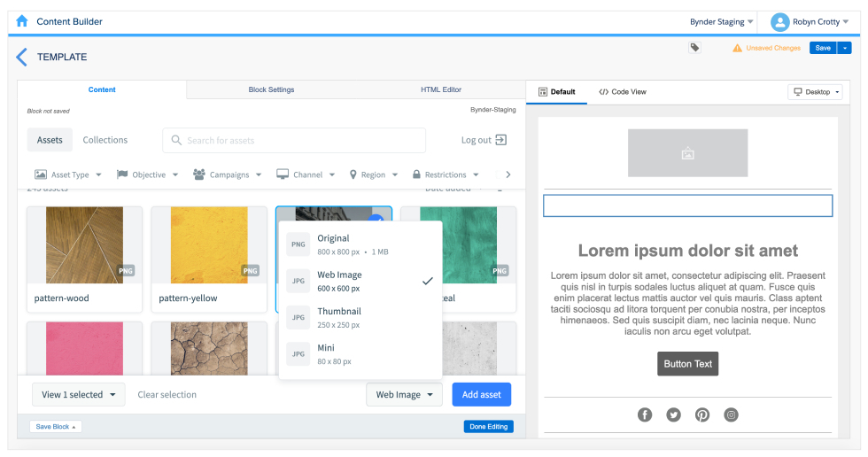The width and height of the screenshot is (868, 457).
Task: Click the Clear selection link
Action: (167, 394)
